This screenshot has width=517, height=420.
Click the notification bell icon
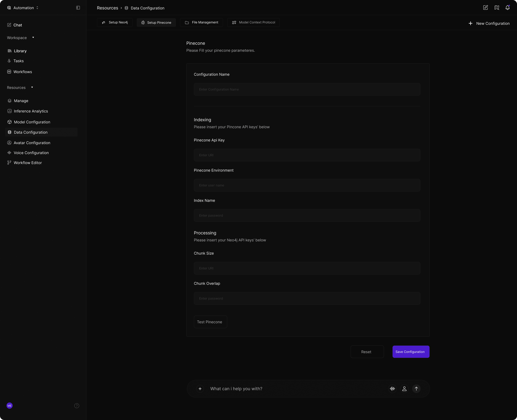(x=507, y=8)
